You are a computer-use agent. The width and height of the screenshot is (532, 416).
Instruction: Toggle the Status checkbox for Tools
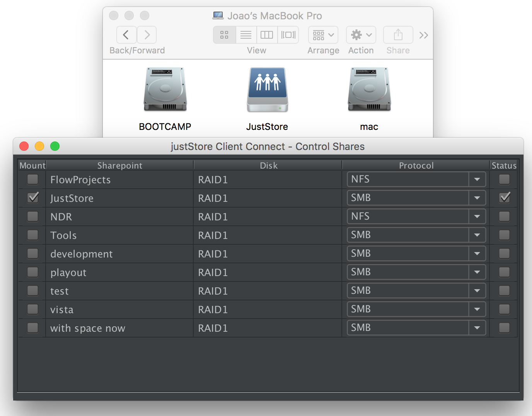click(504, 235)
